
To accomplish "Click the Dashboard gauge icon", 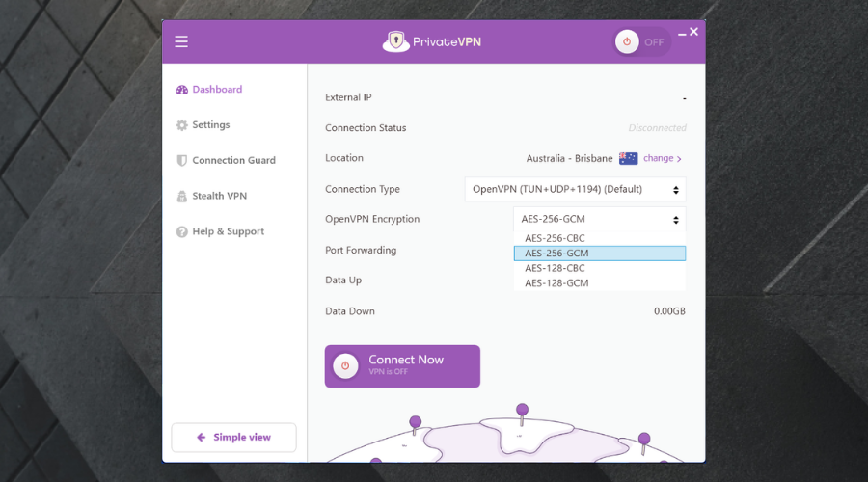I will point(181,90).
